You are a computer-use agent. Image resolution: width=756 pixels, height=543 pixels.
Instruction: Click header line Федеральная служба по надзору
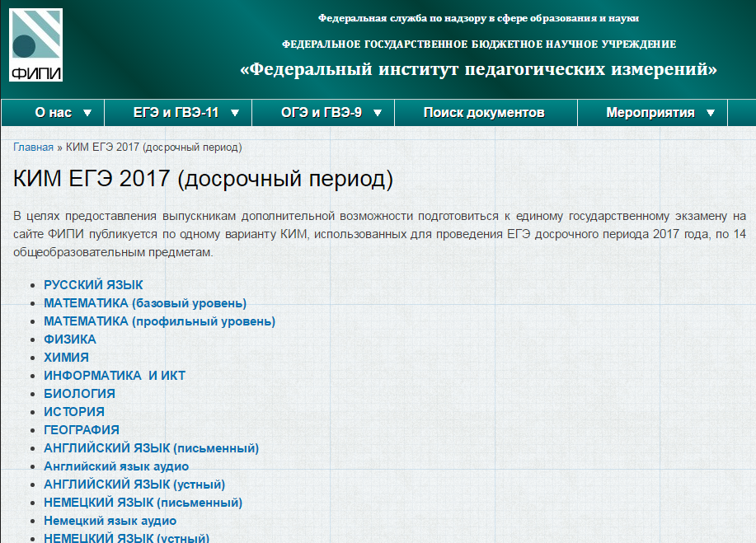[479, 18]
